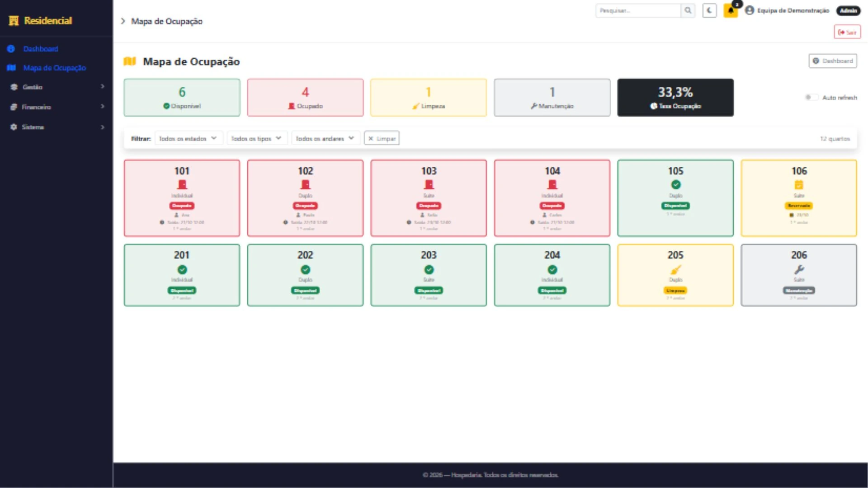This screenshot has width=868, height=488.
Task: Open the Todos os estados dropdown
Action: point(189,138)
